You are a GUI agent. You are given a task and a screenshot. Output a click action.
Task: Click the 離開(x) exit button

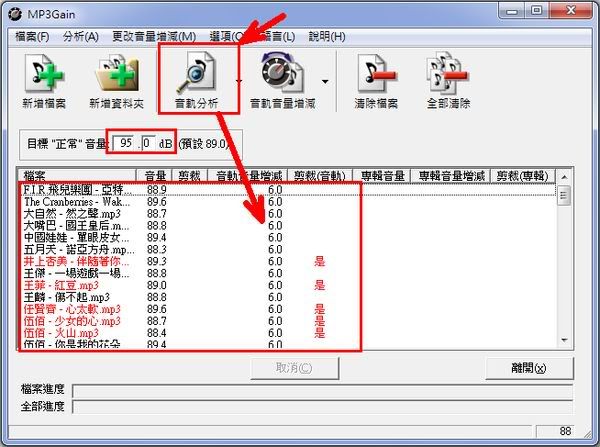529,368
